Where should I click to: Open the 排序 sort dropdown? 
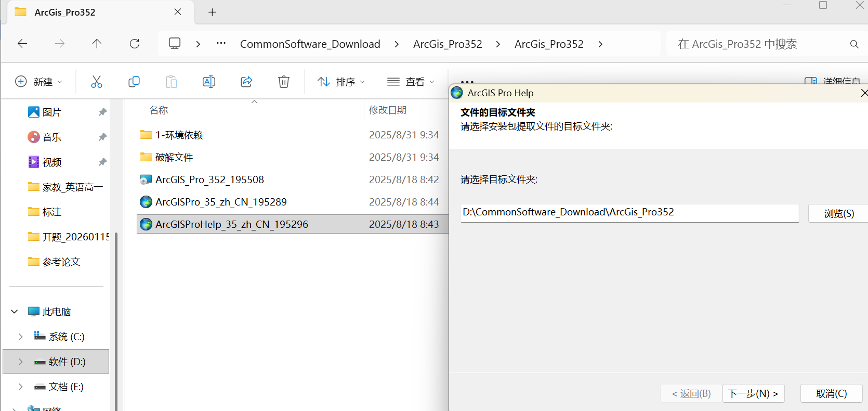click(x=341, y=82)
